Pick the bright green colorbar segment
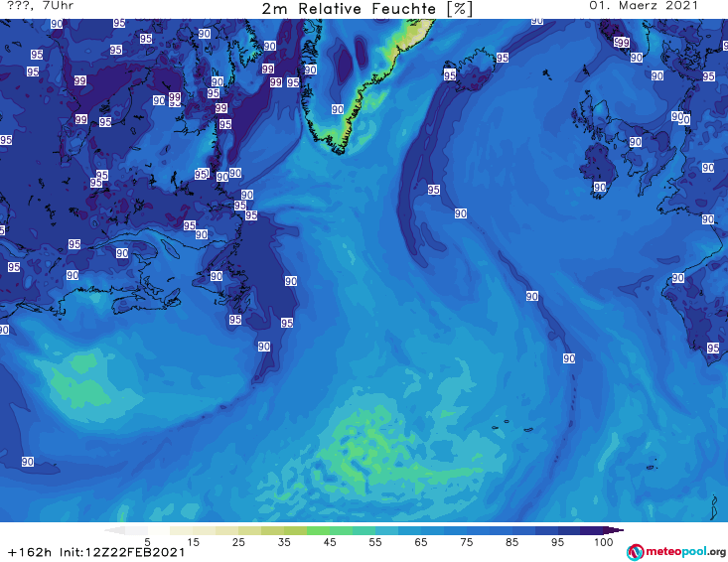 [318, 530]
